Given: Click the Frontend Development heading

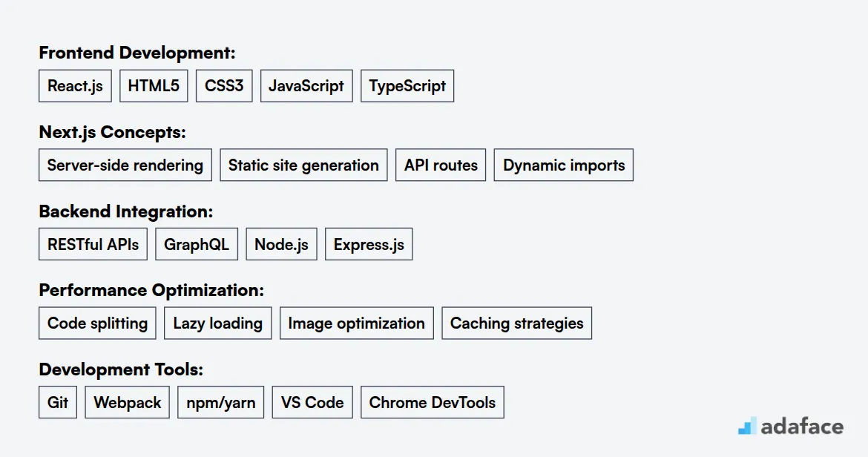Looking at the screenshot, I should (x=137, y=53).
